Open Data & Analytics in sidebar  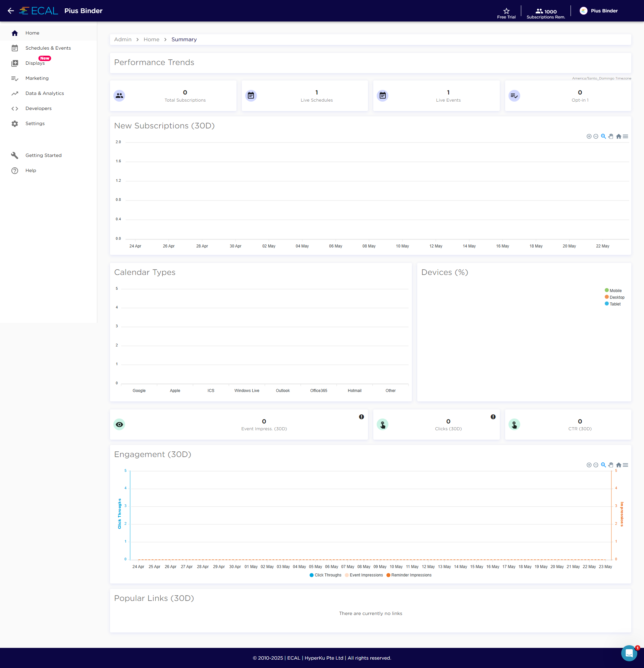45,93
